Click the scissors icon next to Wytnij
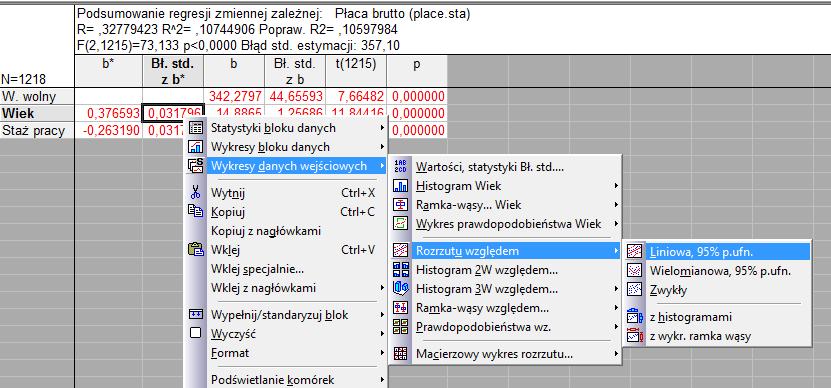The width and height of the screenshot is (831, 388). [x=196, y=192]
